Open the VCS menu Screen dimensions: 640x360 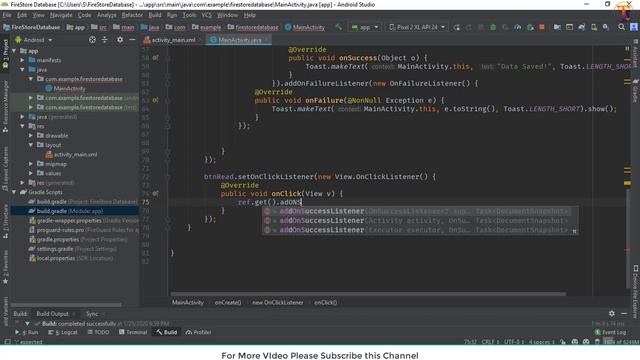click(207, 15)
